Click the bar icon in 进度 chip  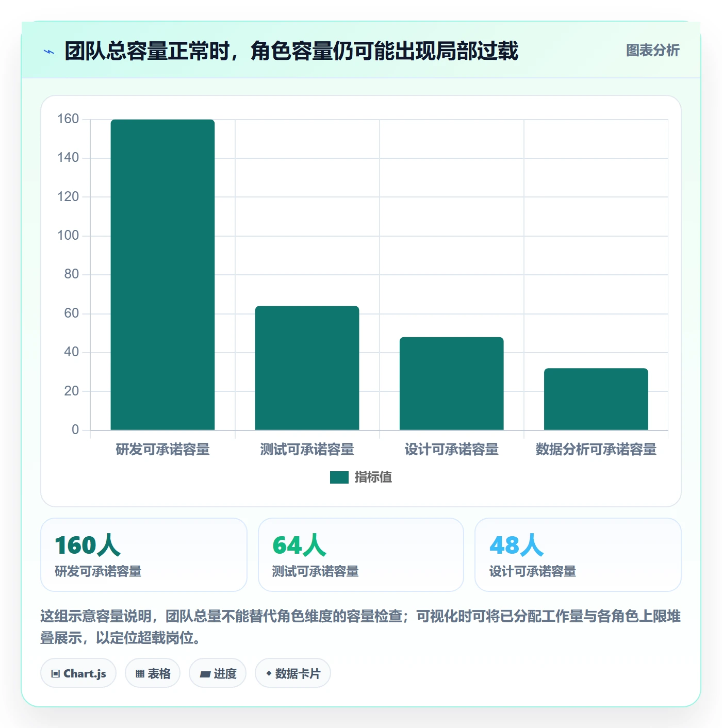pos(205,674)
